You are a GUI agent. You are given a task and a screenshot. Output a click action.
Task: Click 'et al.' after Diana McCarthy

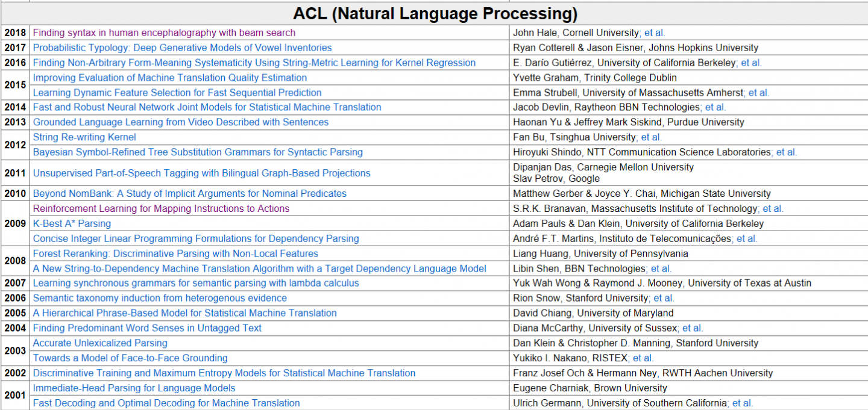(x=693, y=328)
